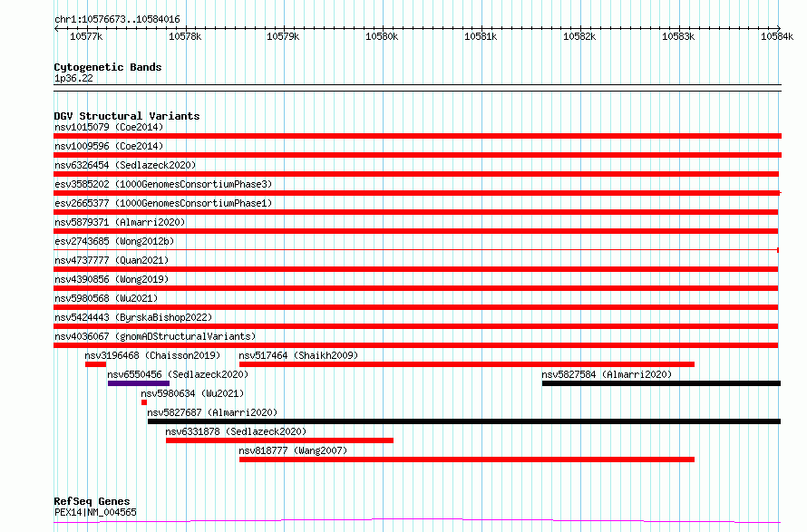
Task: Select the 1p36.22 band label
Action: (x=73, y=78)
